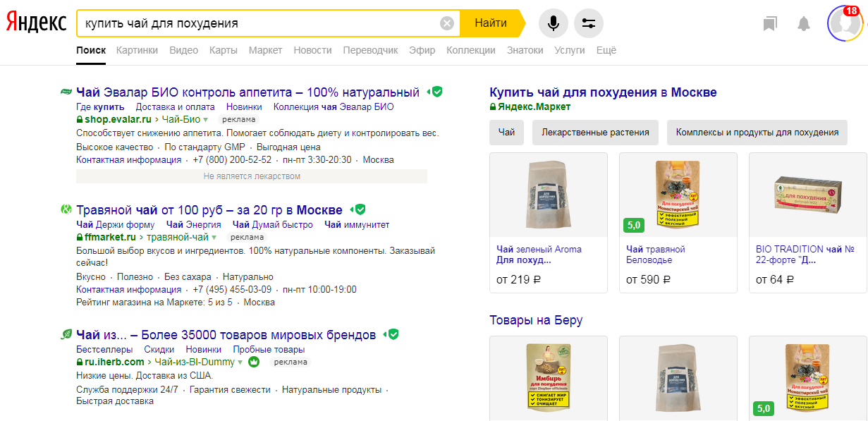Click the ffmarket favicon next to the second result

click(x=66, y=209)
